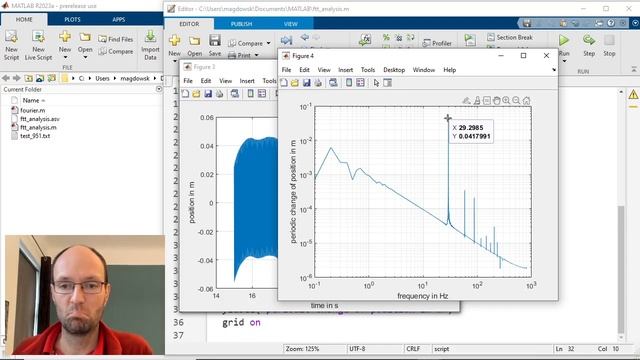The image size is (640, 360).
Task: Click the back navigation arrow in the Editor ribbon
Action: pos(304,37)
